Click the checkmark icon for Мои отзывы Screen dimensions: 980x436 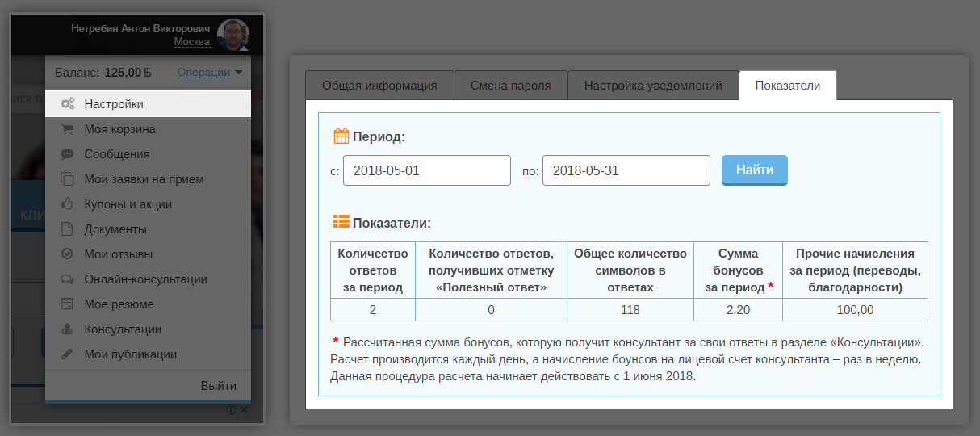68,254
